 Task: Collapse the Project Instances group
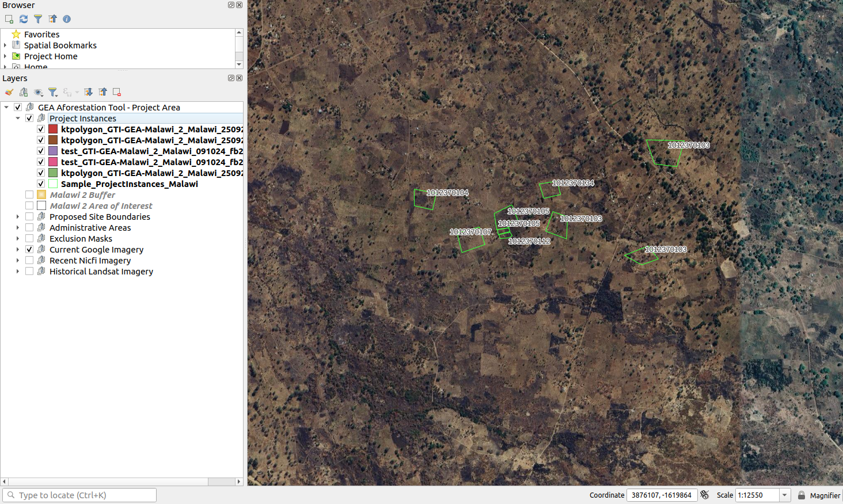tap(18, 118)
